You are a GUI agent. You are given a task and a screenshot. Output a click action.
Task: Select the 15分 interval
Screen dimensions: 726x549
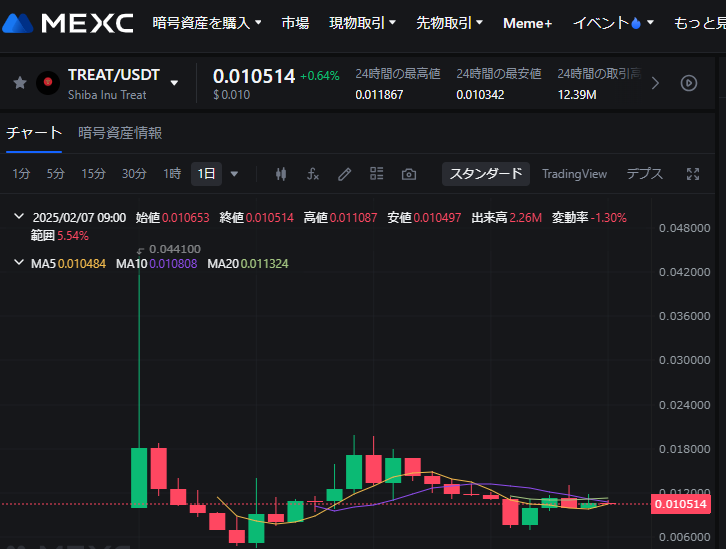(94, 174)
